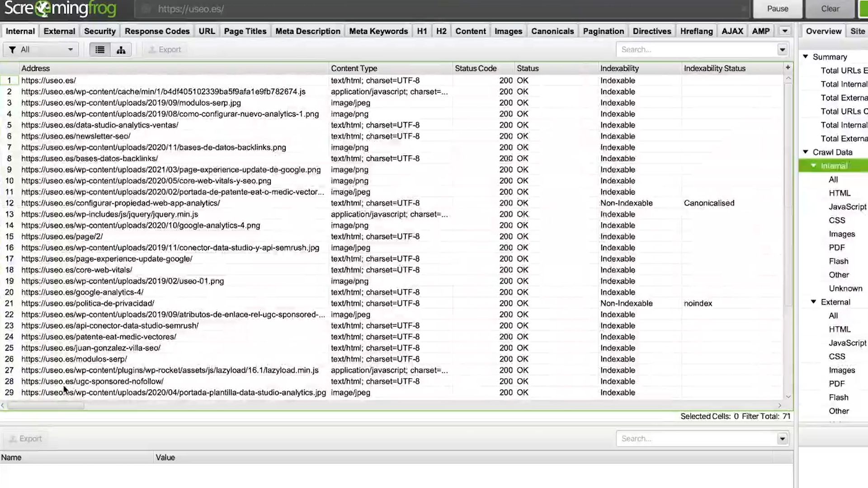This screenshot has height=488, width=868.
Task: Open the Canonicals tab
Action: 552,31
